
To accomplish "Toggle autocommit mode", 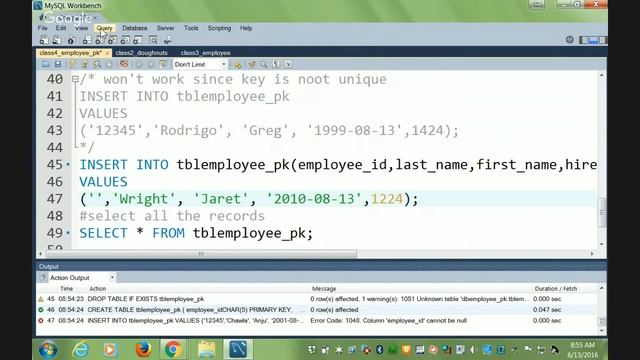I will click(x=163, y=64).
